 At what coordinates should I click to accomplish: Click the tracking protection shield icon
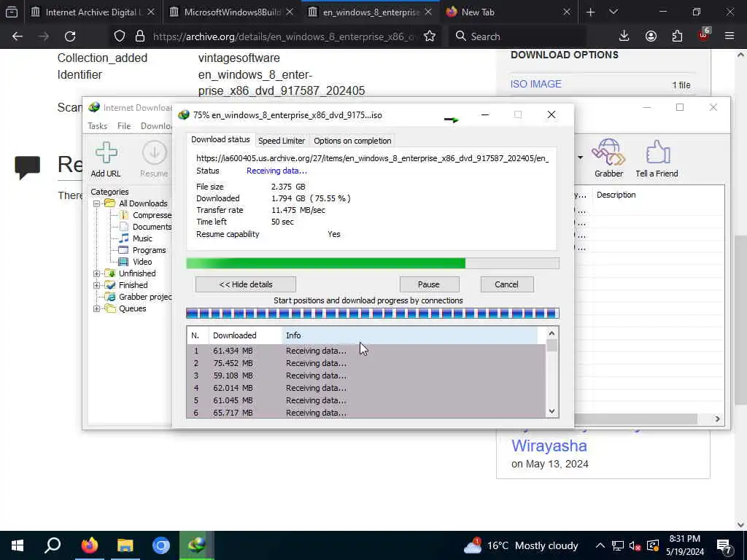120,36
